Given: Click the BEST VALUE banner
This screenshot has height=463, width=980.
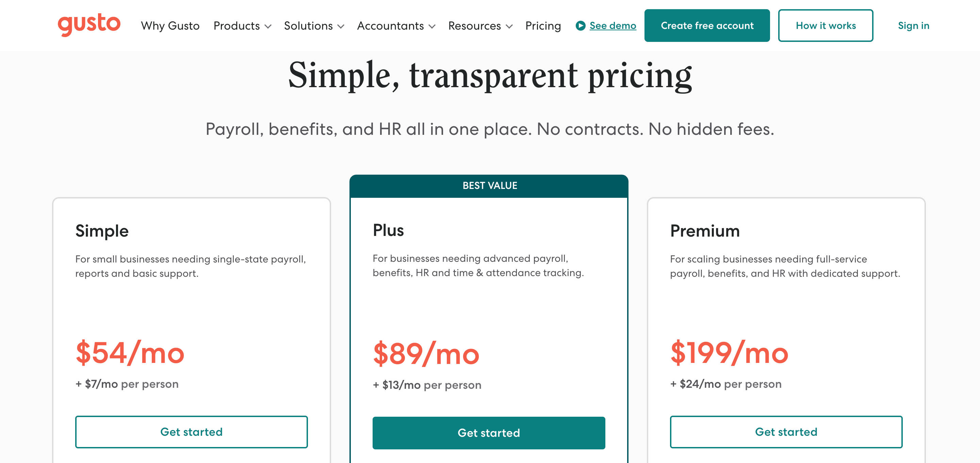Looking at the screenshot, I should click(x=489, y=186).
